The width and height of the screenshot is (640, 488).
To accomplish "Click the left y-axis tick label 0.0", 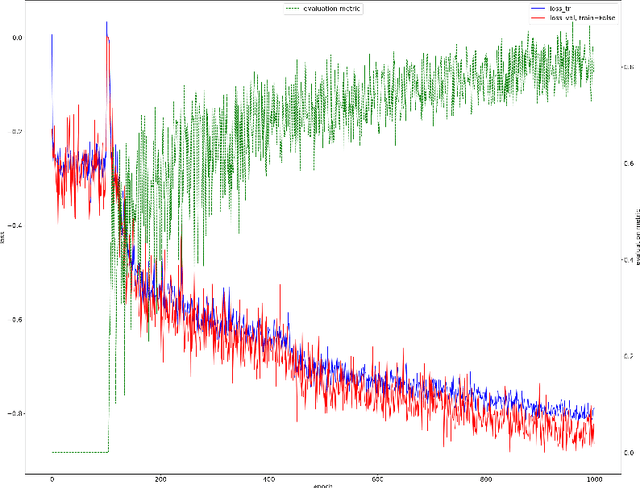I will click(17, 38).
